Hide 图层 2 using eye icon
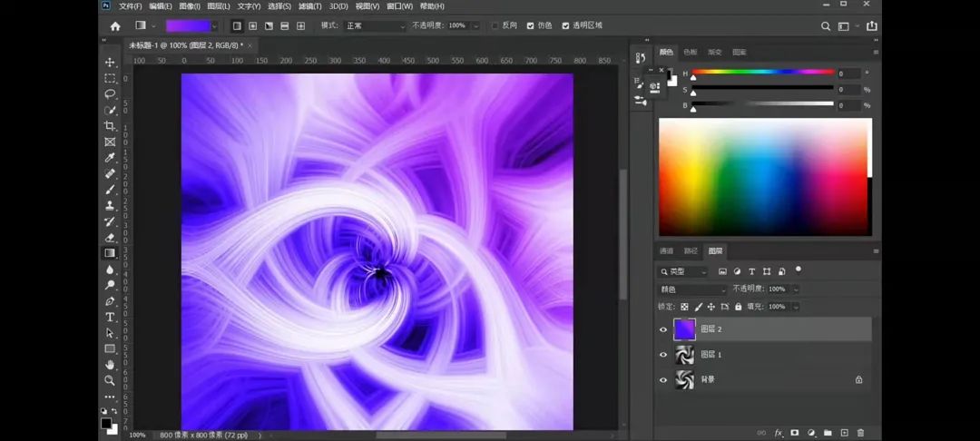The width and height of the screenshot is (980, 441). tap(663, 329)
